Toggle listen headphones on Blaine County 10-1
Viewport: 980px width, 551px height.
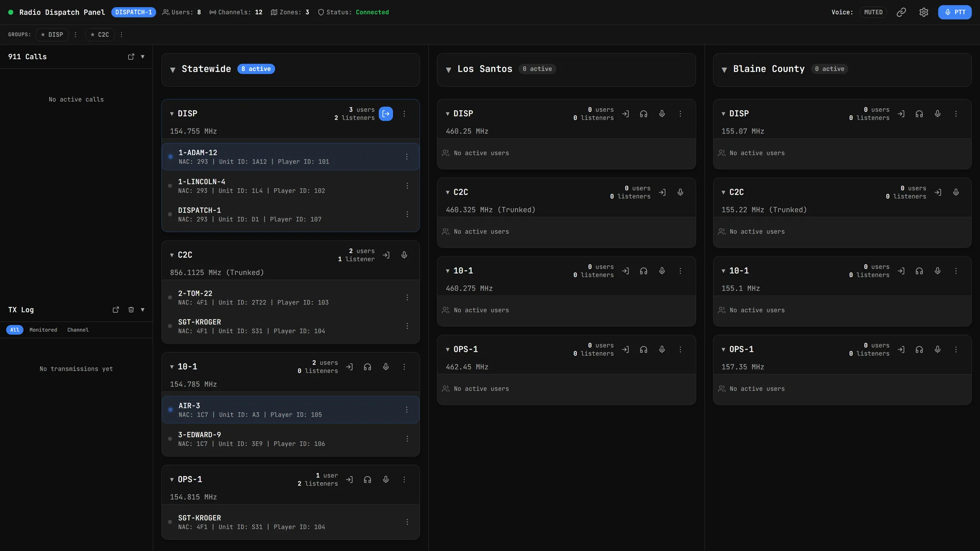pos(919,271)
